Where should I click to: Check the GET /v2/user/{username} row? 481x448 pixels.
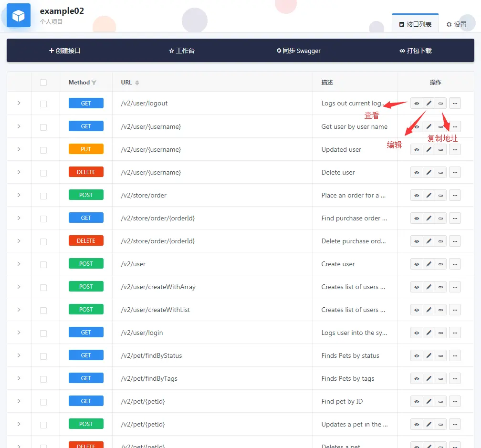tap(43, 127)
